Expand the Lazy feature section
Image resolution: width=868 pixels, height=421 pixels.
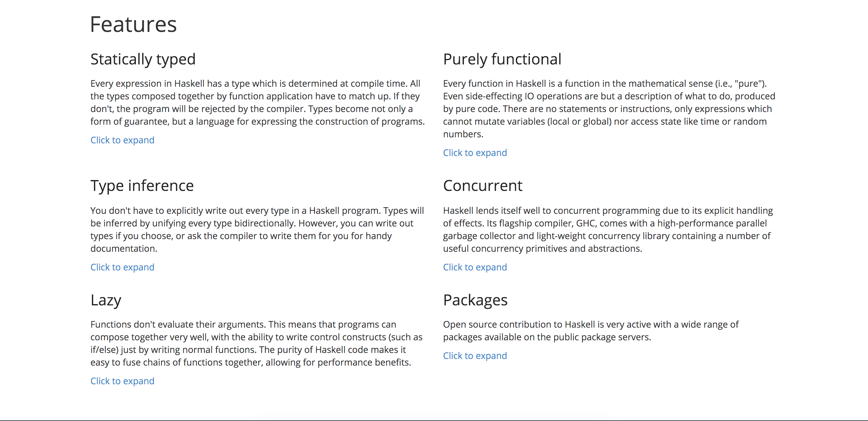[x=122, y=381]
